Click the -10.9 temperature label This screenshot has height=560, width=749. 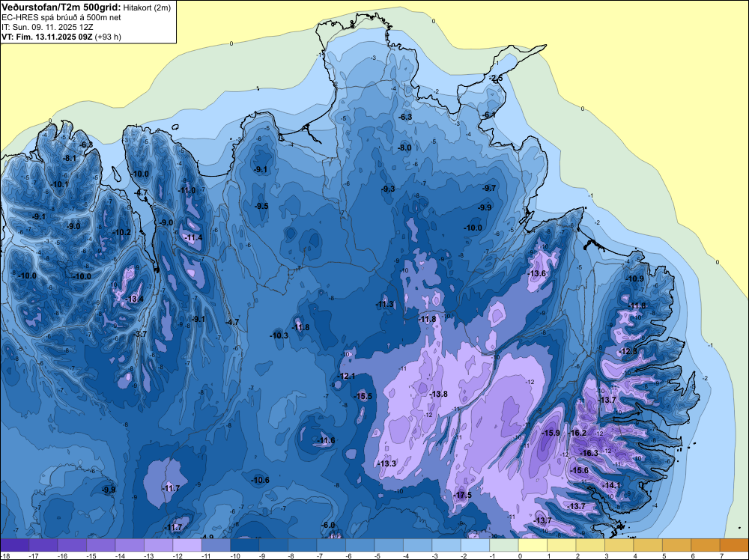click(x=635, y=279)
